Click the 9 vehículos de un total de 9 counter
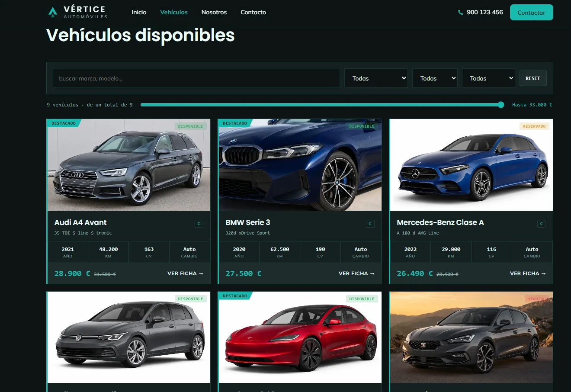The height and width of the screenshot is (392, 571). [90, 105]
